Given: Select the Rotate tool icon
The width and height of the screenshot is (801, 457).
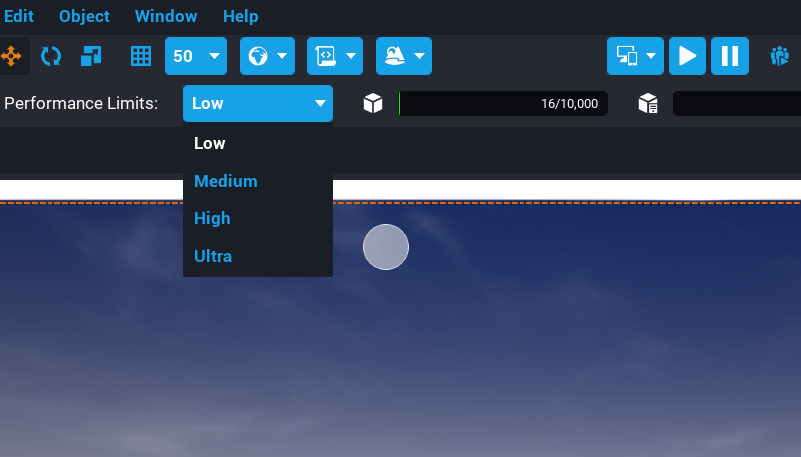Looking at the screenshot, I should tap(51, 56).
